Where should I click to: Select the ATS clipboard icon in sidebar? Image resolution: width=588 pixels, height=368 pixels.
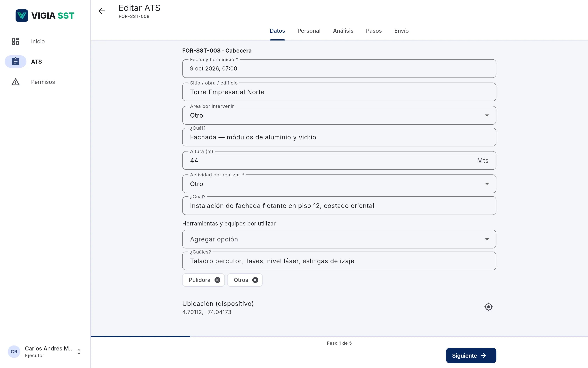click(16, 61)
